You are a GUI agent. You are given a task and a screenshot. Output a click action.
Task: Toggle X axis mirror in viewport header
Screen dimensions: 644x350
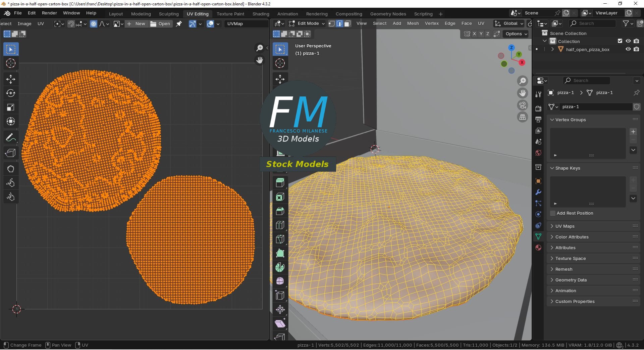tap(474, 34)
